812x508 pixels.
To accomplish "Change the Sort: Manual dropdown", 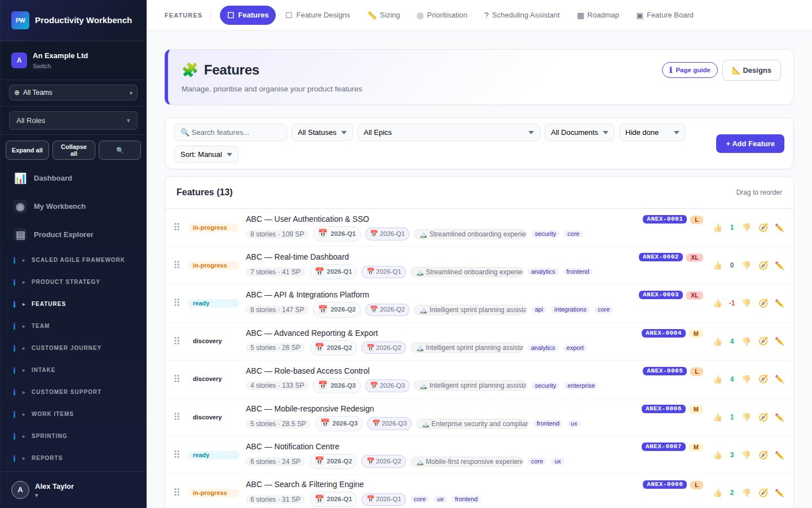I will (x=206, y=155).
